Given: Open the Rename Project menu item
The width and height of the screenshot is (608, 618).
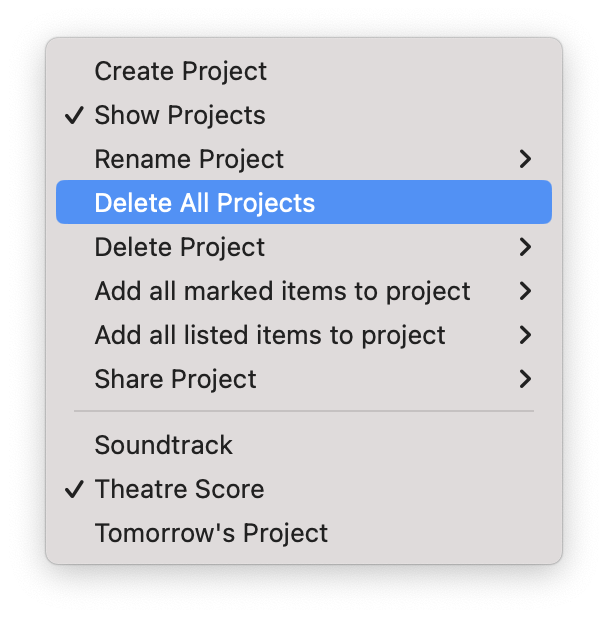Looking at the screenshot, I should 304,159.
